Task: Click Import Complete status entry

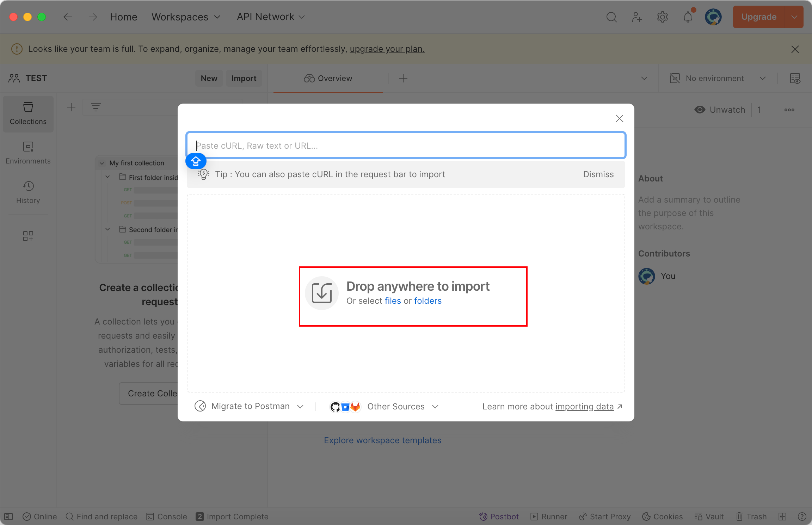Action: click(x=232, y=517)
